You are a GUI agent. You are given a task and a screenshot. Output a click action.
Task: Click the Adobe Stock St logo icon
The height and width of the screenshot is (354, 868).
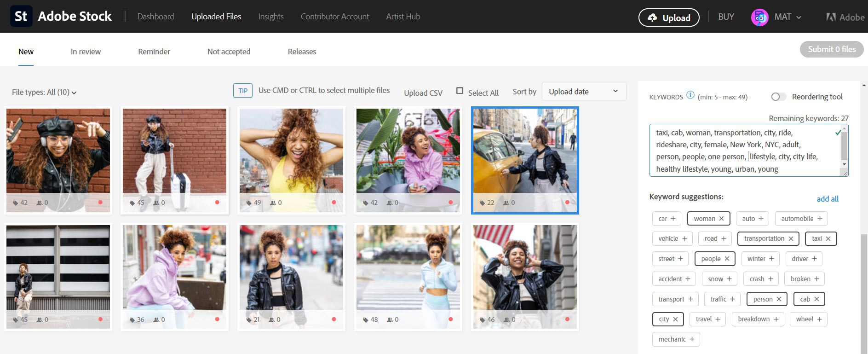click(x=21, y=16)
